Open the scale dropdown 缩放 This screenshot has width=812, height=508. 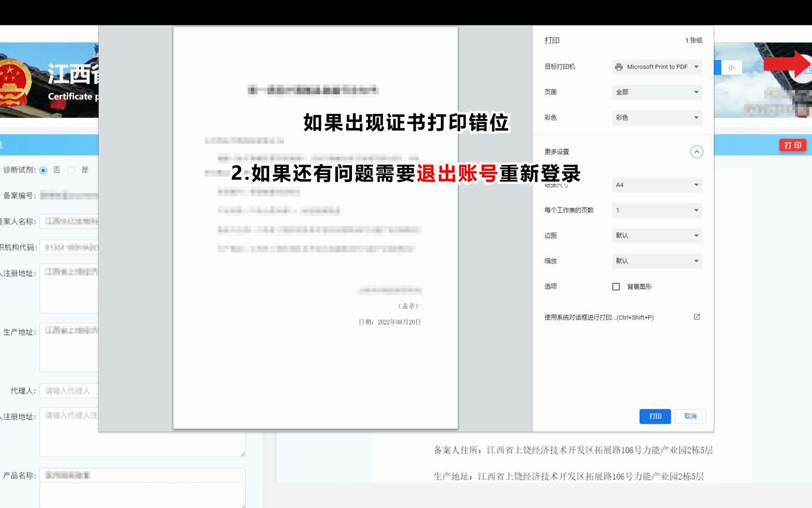pos(657,261)
